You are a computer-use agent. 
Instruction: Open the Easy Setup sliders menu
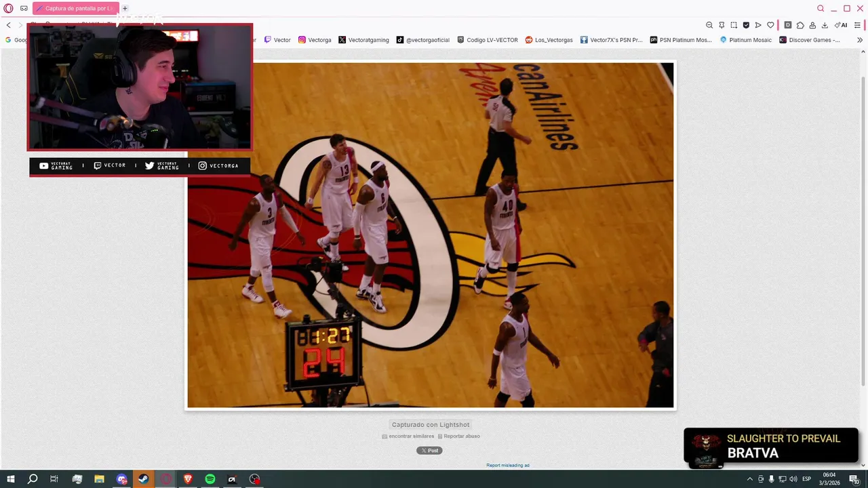[x=857, y=25]
